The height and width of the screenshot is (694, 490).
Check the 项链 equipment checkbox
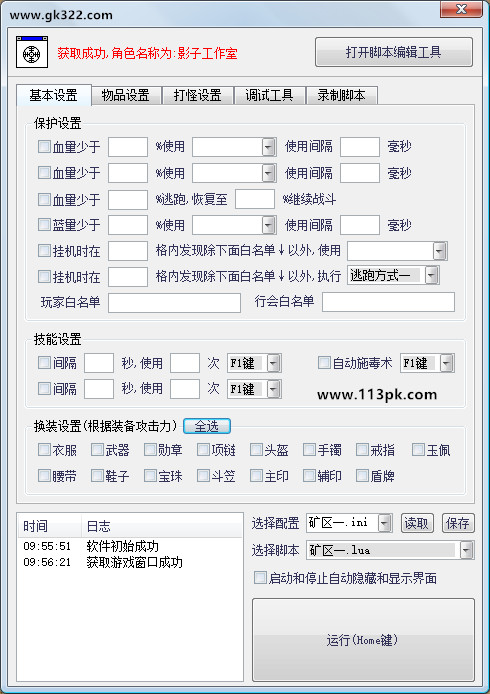(x=203, y=450)
